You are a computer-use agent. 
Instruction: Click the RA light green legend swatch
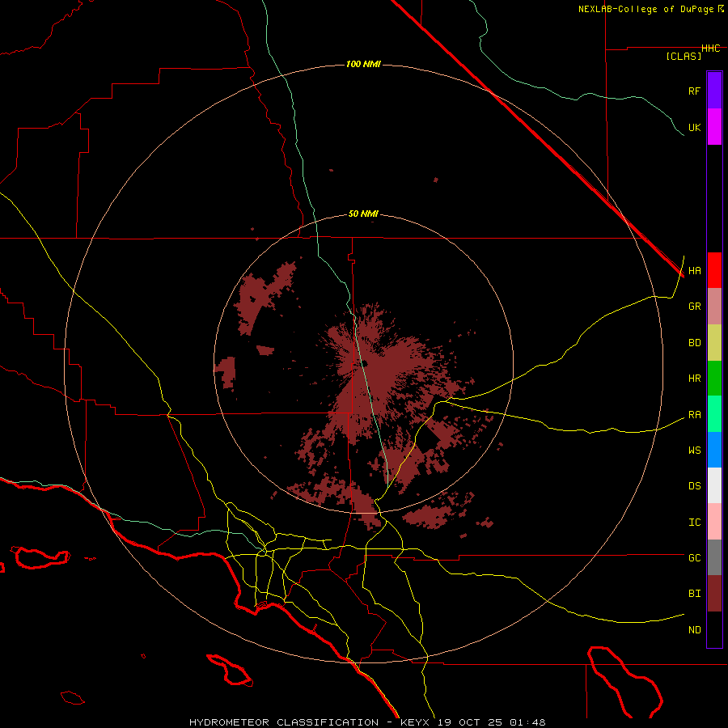[x=714, y=414]
